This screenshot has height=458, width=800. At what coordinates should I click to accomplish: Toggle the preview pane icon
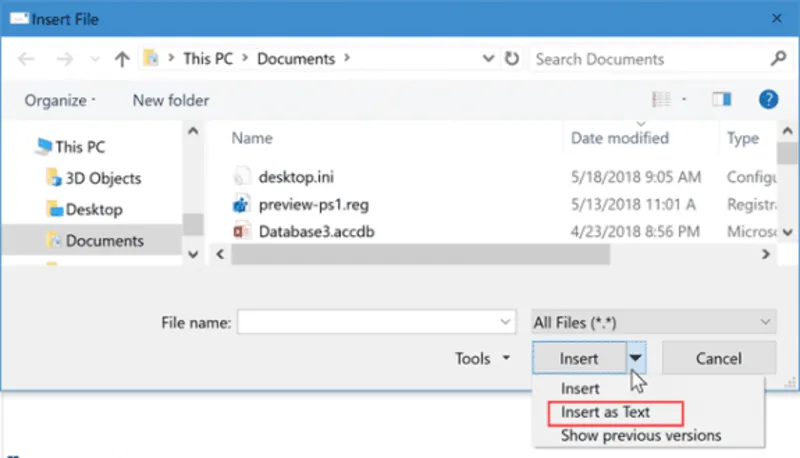pyautogui.click(x=721, y=100)
